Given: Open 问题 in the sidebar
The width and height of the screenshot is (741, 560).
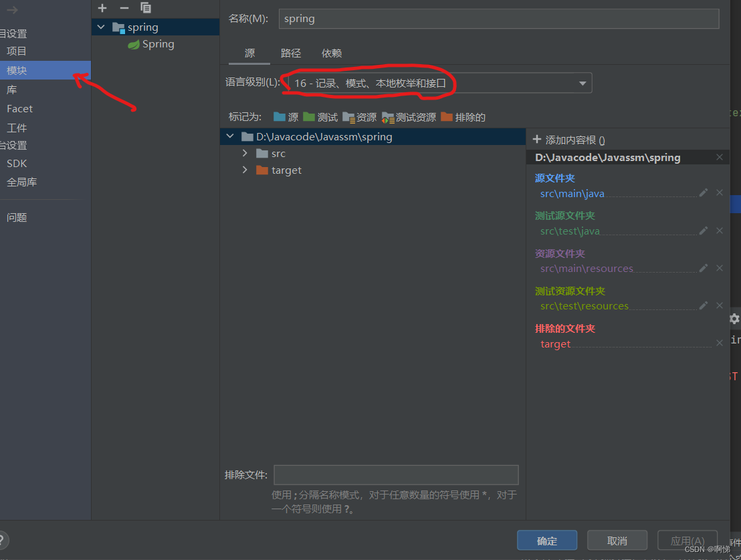Looking at the screenshot, I should (17, 217).
